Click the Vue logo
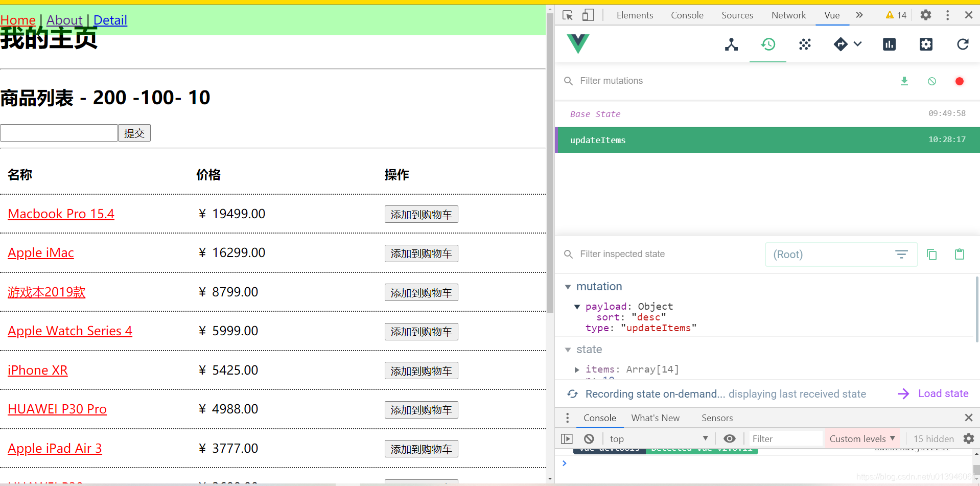Image resolution: width=980 pixels, height=486 pixels. click(578, 44)
